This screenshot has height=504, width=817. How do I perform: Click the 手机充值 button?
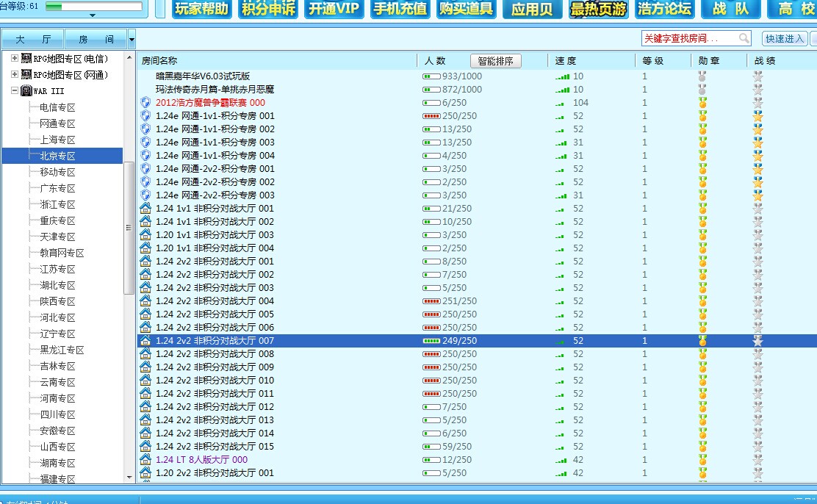pos(400,9)
